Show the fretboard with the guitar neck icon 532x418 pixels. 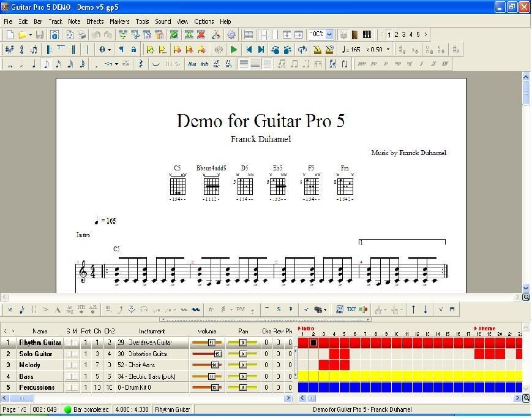(355, 35)
